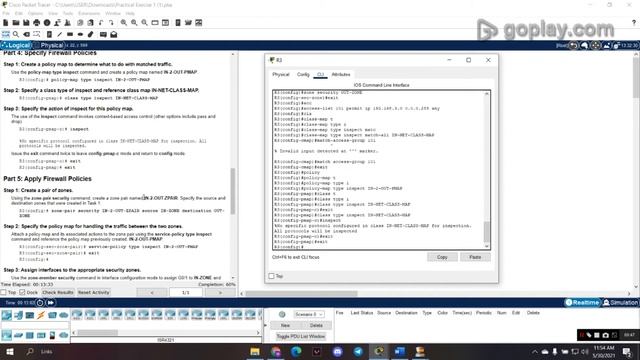Open the Help menu
Viewport: 640px width, 360px height.
[x=130, y=13]
